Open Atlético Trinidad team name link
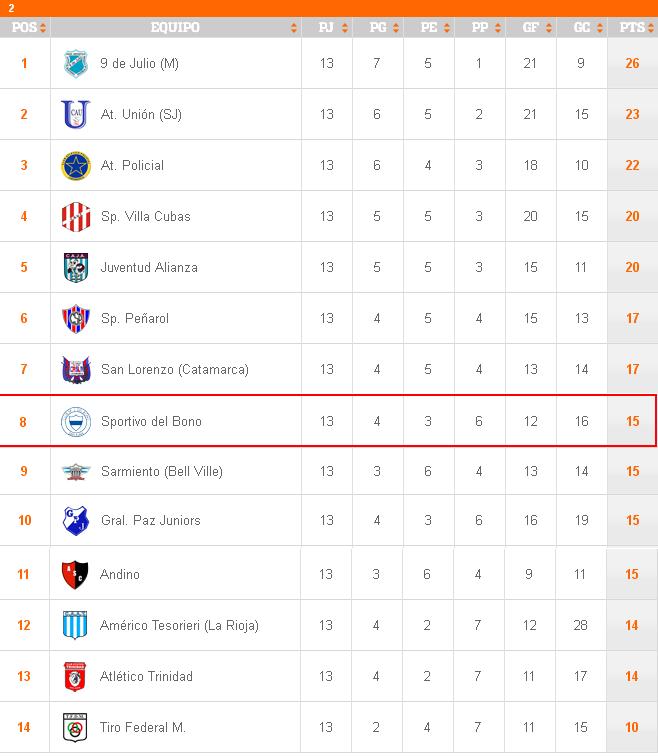658x756 pixels. (146, 677)
